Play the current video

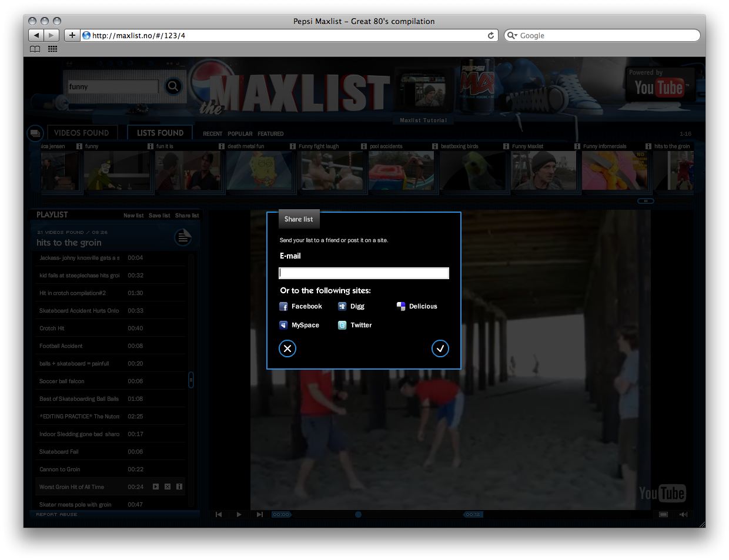[239, 514]
